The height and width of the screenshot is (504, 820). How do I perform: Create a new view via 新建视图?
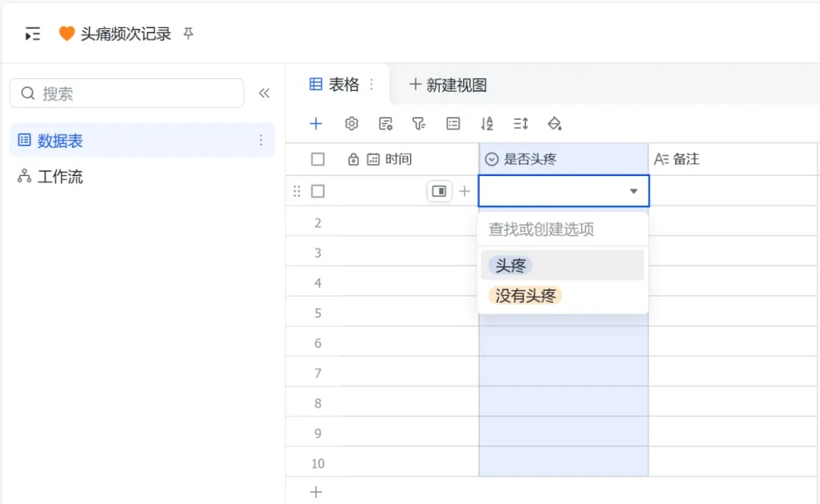pos(448,84)
